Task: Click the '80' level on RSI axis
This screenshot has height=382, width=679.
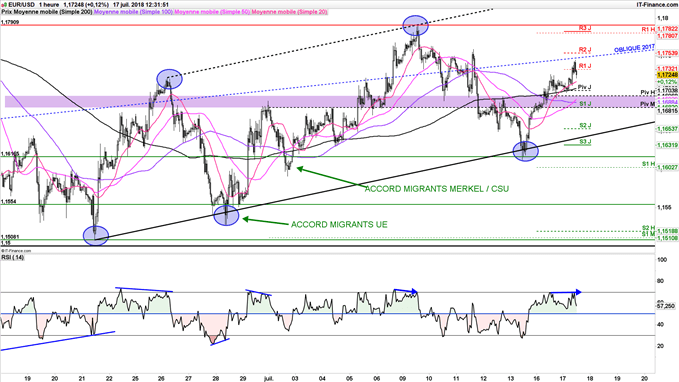Action: coord(661,282)
